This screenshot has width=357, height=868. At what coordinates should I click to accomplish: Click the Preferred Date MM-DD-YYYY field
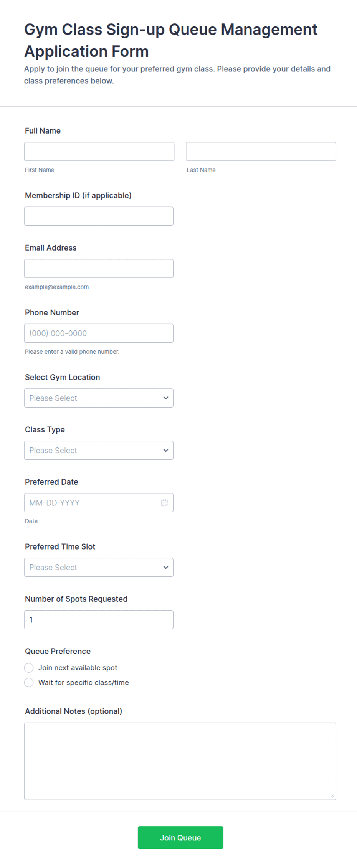click(x=99, y=503)
